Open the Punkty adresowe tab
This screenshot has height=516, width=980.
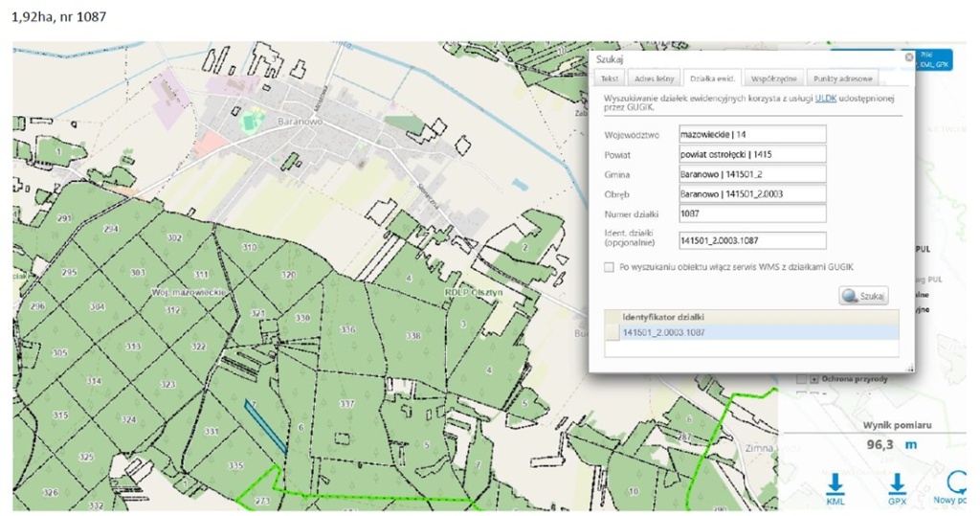coord(841,79)
